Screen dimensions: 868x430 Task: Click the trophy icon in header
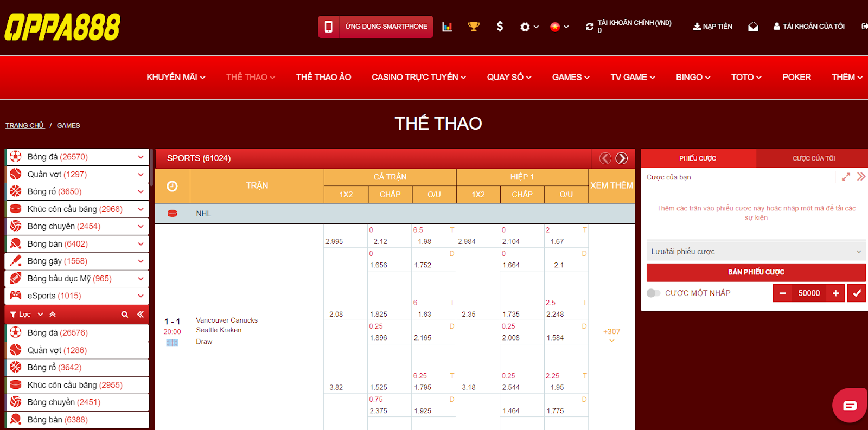coord(474,27)
